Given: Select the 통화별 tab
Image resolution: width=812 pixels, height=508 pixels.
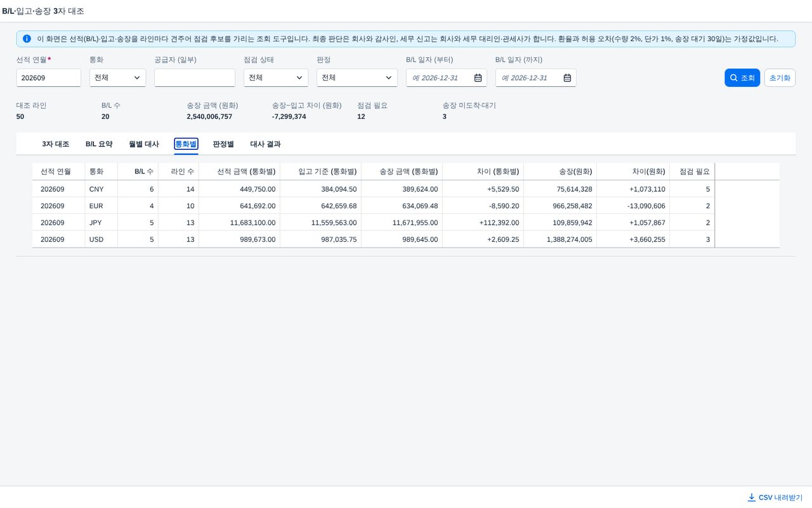Looking at the screenshot, I should (186, 144).
